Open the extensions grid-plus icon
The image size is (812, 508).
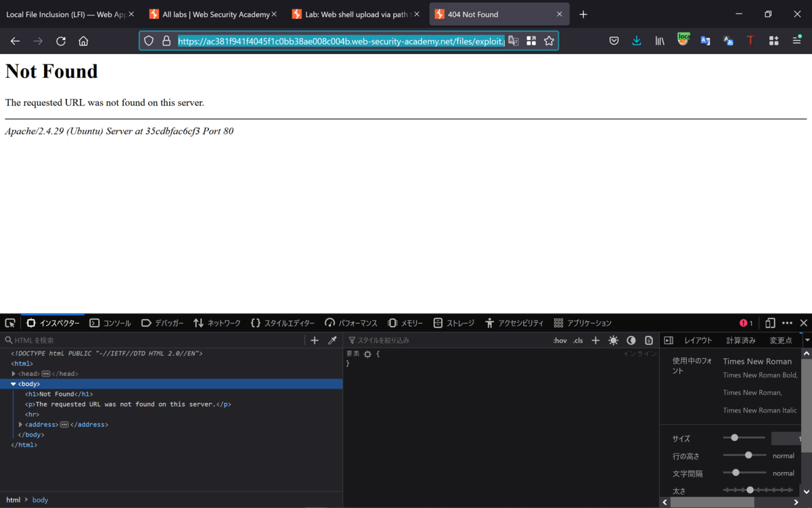pos(773,41)
